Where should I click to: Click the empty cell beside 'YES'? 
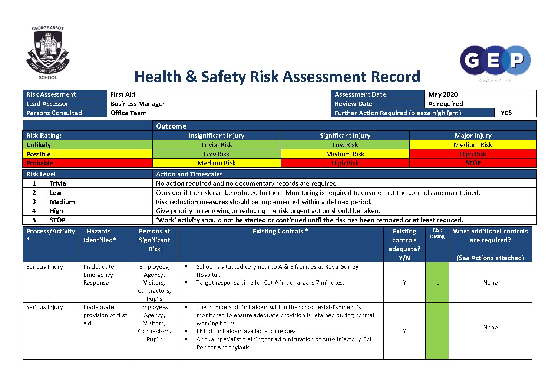pos(527,113)
